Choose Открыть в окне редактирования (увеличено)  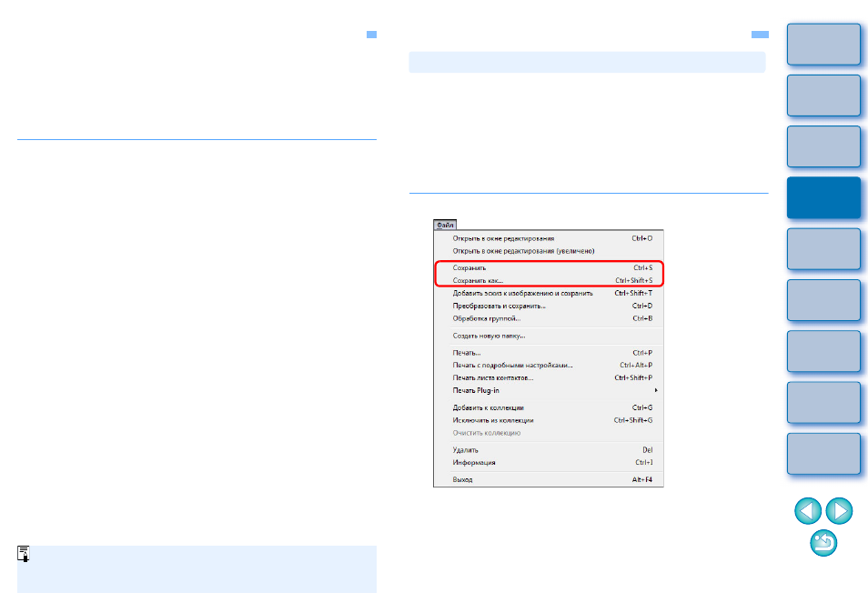(x=548, y=251)
